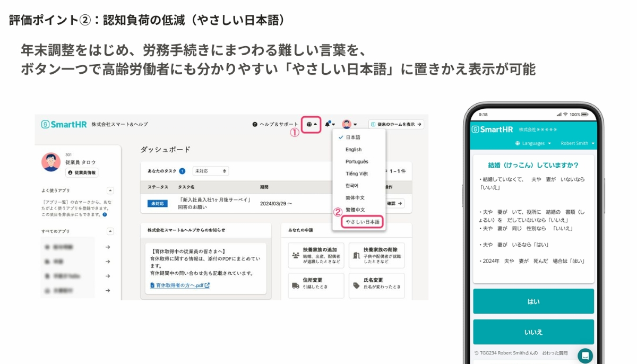
Task: Open the 未対応 task status filter dropdown
Action: pos(210,171)
